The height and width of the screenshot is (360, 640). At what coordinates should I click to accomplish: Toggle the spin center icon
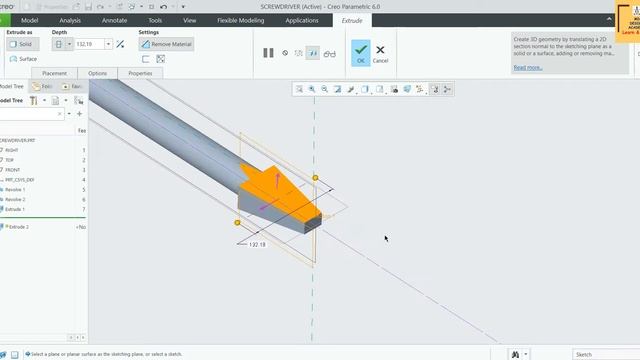(x=447, y=89)
